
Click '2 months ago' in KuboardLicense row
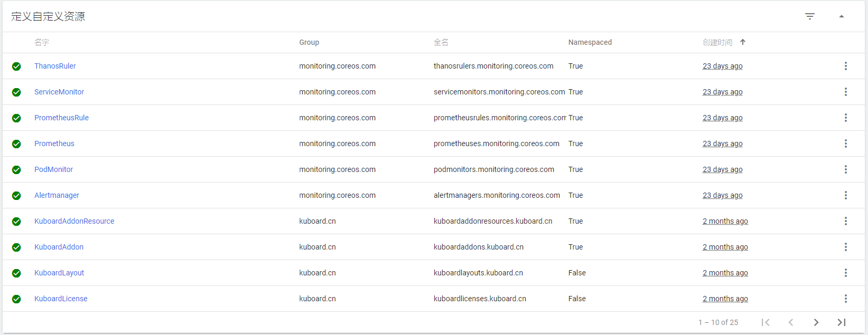pos(725,299)
